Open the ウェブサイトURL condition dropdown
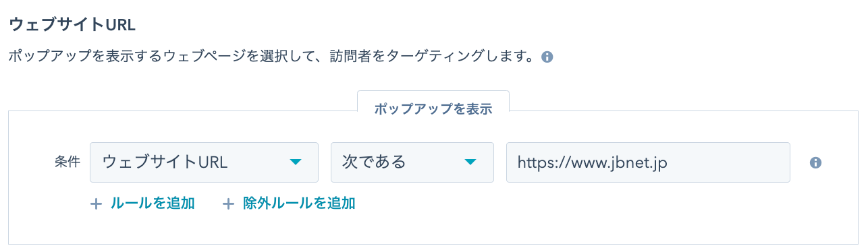 [204, 162]
